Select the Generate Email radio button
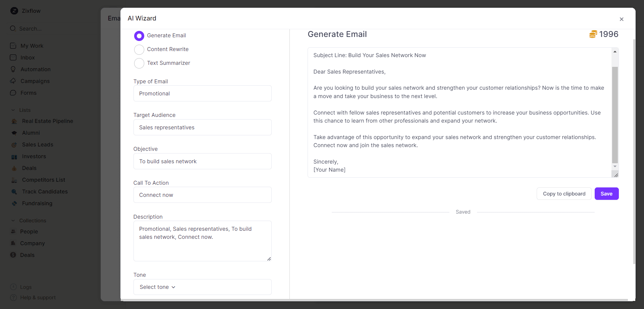 click(x=139, y=36)
